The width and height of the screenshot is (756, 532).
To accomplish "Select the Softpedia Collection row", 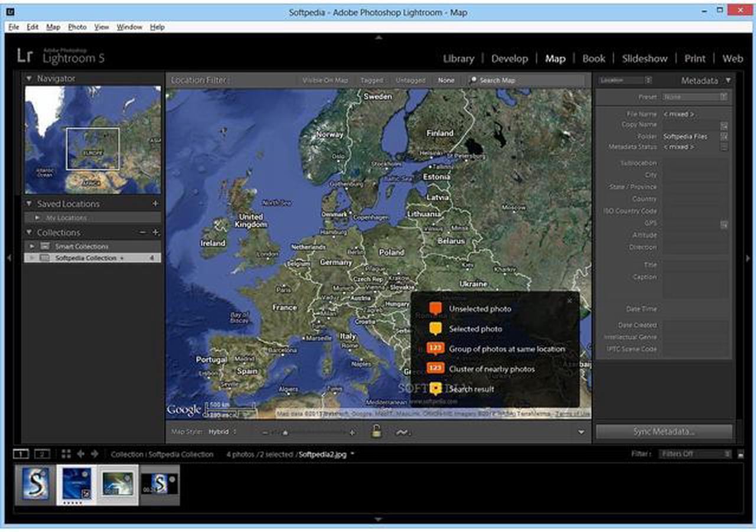I will (92, 258).
